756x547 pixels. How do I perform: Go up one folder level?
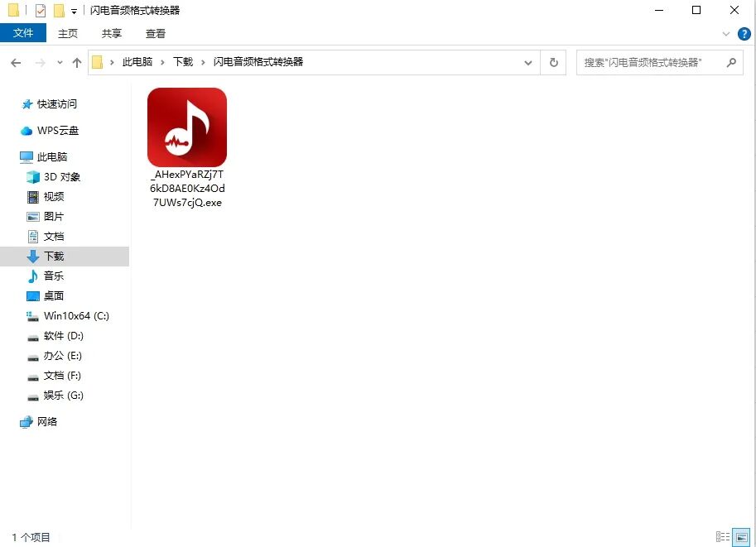click(x=77, y=63)
